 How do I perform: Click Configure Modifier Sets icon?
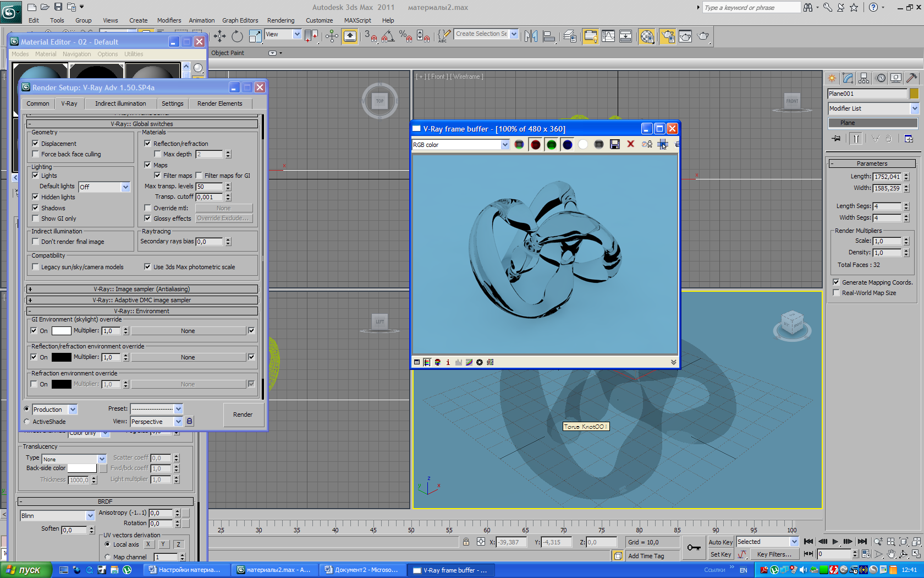[x=909, y=139]
